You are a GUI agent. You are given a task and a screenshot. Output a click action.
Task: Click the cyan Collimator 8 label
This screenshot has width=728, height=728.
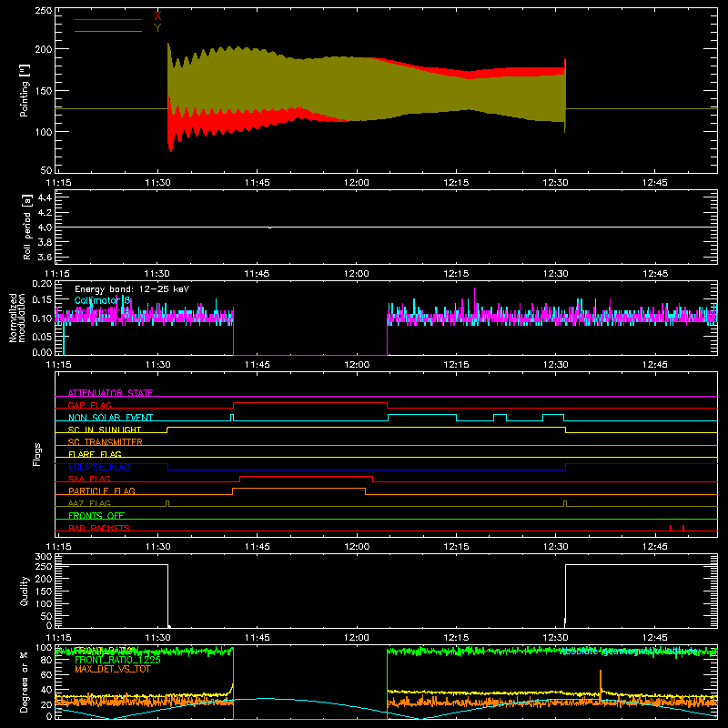[102, 301]
